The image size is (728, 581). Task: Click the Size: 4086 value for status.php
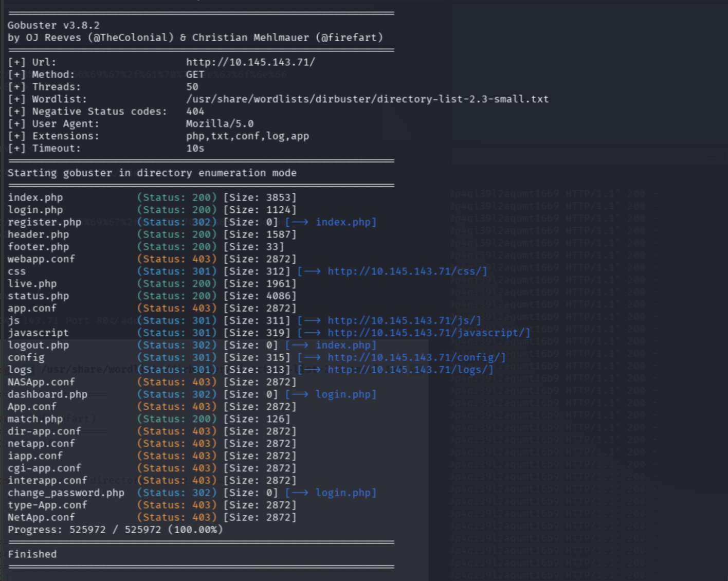(x=260, y=296)
